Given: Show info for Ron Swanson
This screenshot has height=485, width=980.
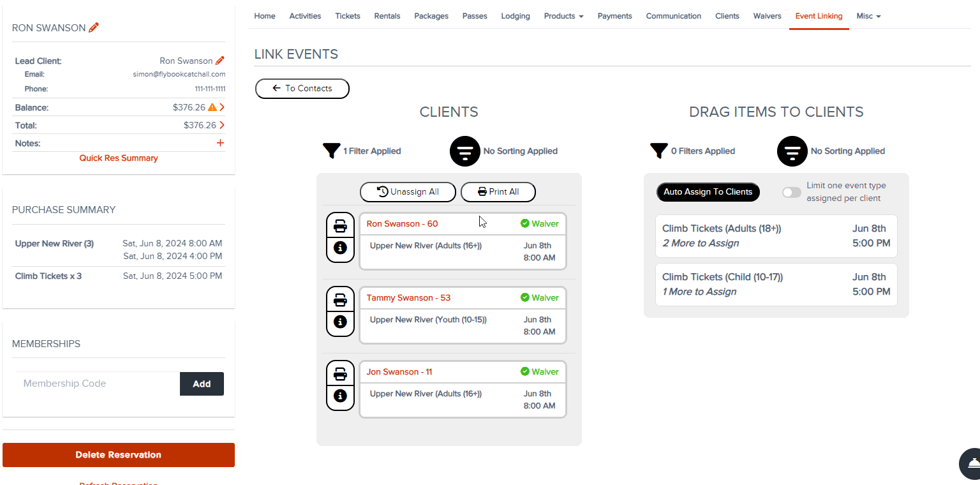Looking at the screenshot, I should pos(340,248).
